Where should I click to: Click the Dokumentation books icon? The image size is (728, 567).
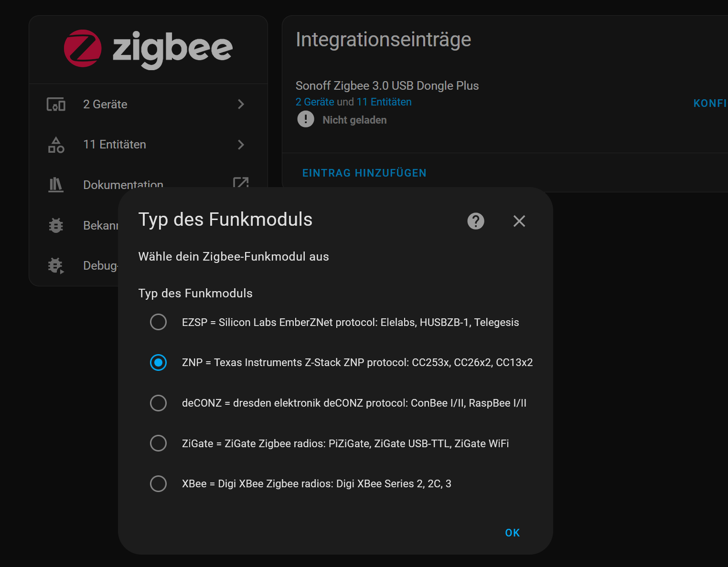(x=56, y=184)
